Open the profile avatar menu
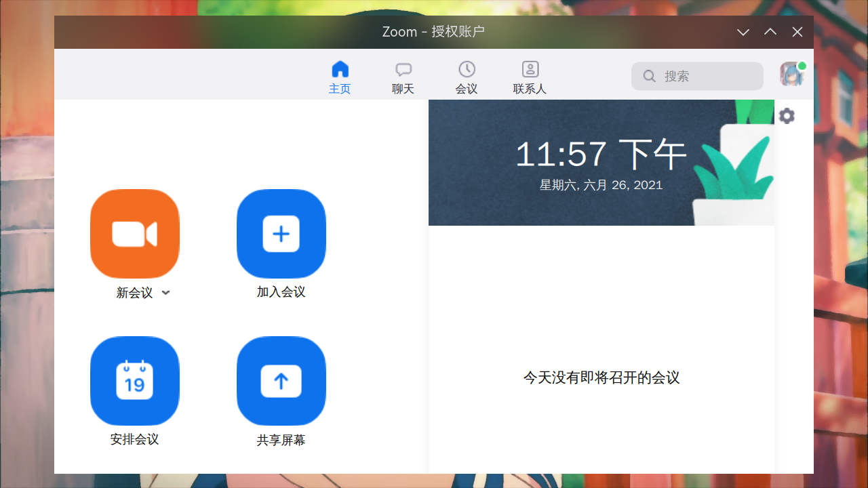Screen dimensions: 868x488 pyautogui.click(x=791, y=75)
